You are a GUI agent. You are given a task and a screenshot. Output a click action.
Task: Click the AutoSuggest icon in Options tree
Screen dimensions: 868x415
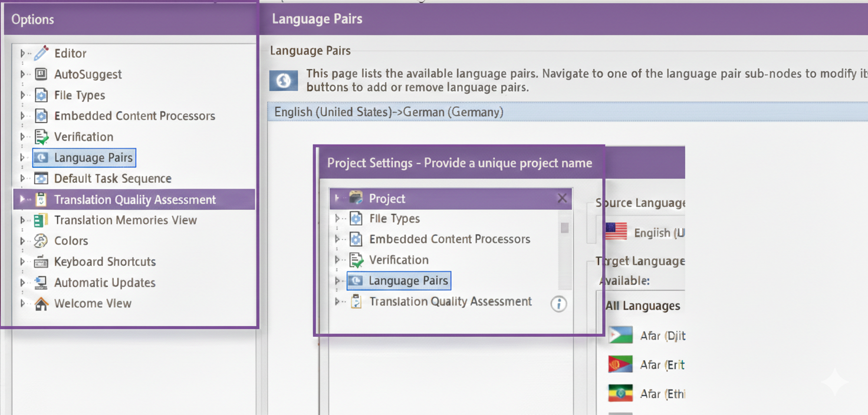tap(41, 74)
